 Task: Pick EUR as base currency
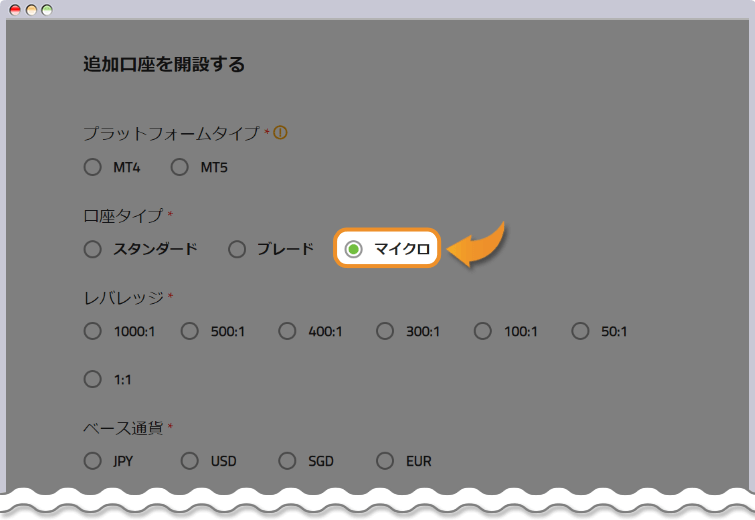click(x=385, y=461)
